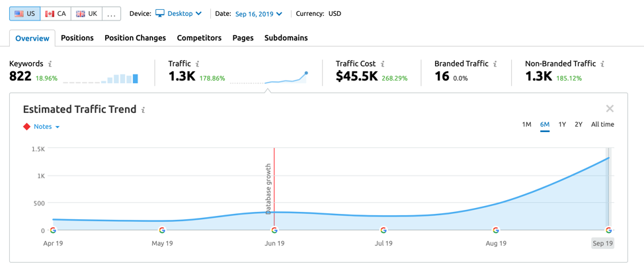Select the US database flag button
Viewport: 644px width, 272px height.
point(25,14)
